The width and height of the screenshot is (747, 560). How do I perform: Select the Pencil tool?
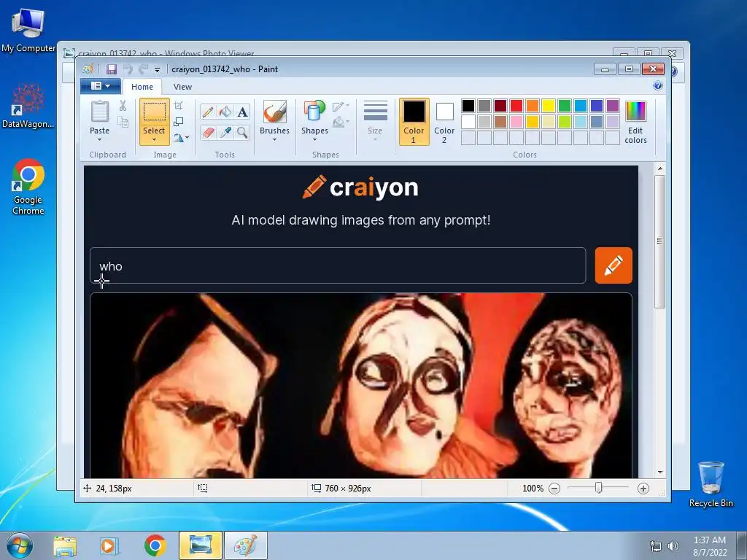[x=208, y=112]
